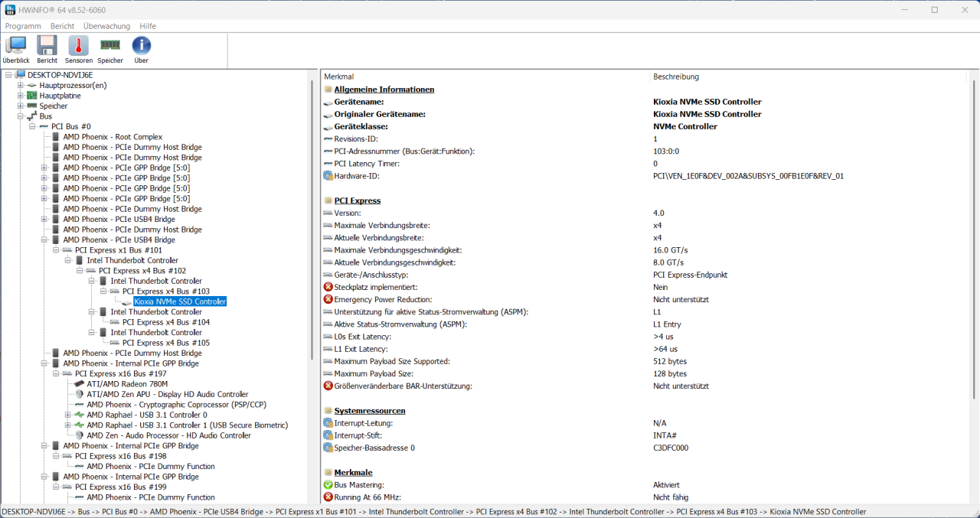The image size is (980, 518).
Task: Select Cryptographic Coprocessor (PSP/CCP) item
Action: pyautogui.click(x=176, y=405)
